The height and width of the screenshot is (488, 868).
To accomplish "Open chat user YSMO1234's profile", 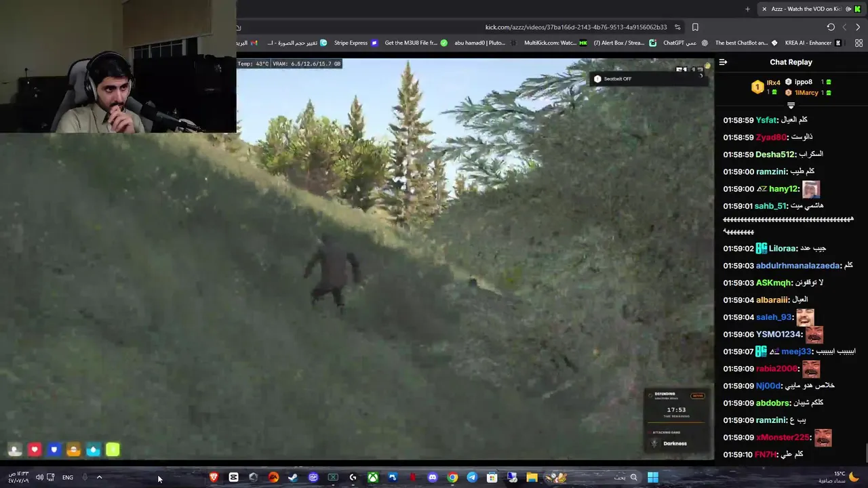I will tap(779, 334).
